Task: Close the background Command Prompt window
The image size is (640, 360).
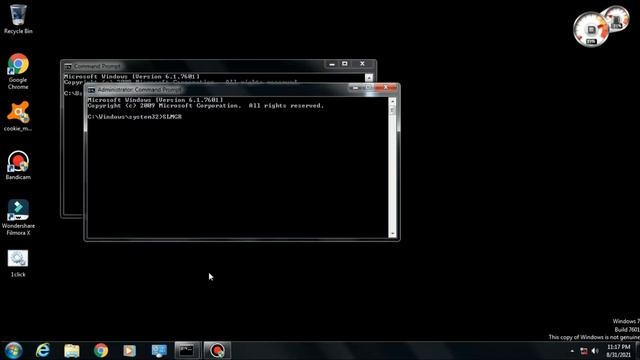Action: pos(362,64)
